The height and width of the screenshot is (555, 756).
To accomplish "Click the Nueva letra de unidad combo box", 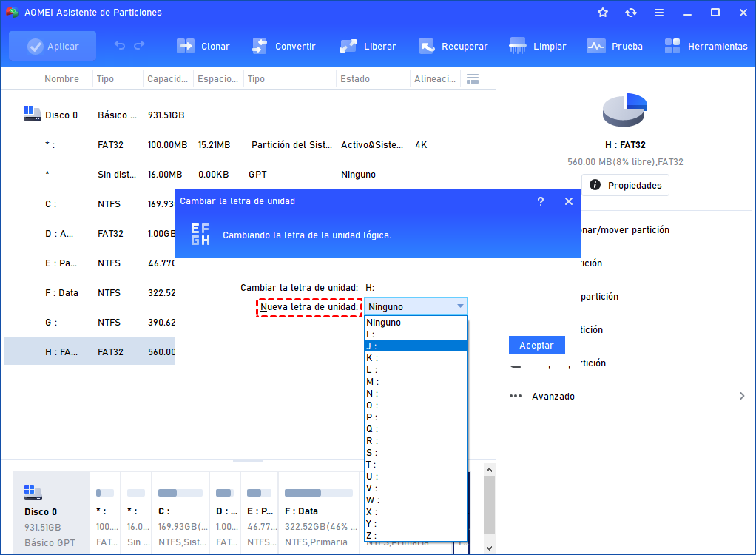I will point(416,306).
